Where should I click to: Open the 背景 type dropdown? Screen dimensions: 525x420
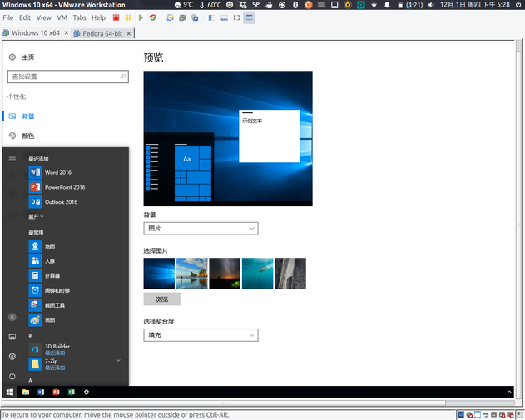click(x=201, y=228)
